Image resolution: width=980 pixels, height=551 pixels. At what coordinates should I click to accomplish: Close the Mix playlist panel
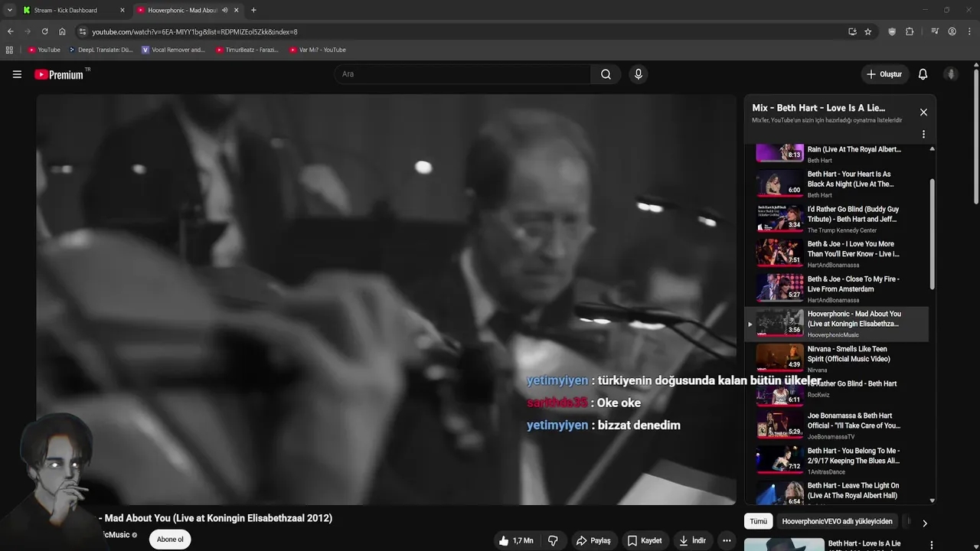coord(923,112)
